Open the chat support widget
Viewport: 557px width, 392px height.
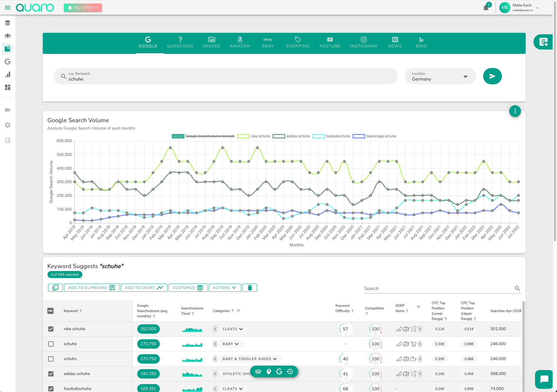click(x=544, y=379)
